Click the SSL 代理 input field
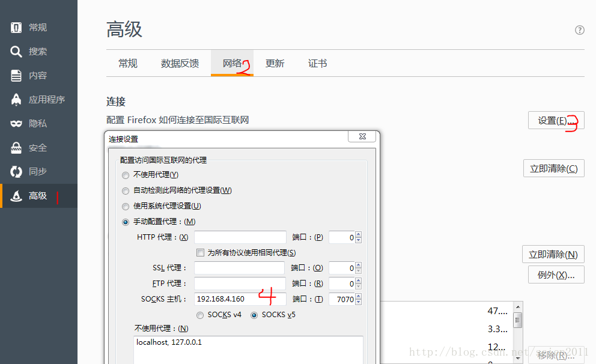 tap(240, 268)
